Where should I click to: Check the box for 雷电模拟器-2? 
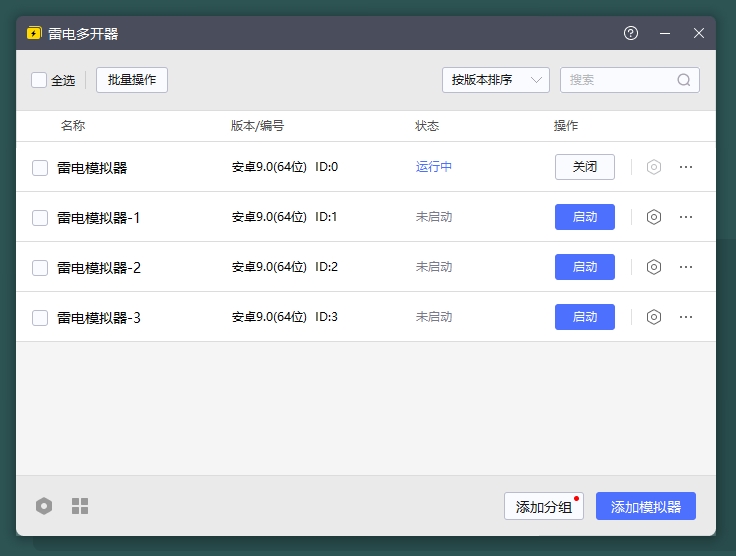[x=40, y=268]
